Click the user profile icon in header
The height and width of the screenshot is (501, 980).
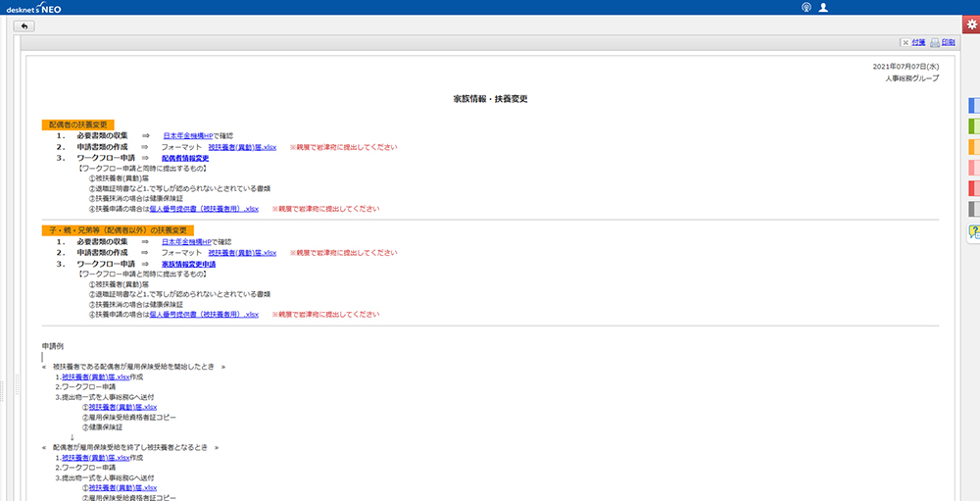click(823, 7)
